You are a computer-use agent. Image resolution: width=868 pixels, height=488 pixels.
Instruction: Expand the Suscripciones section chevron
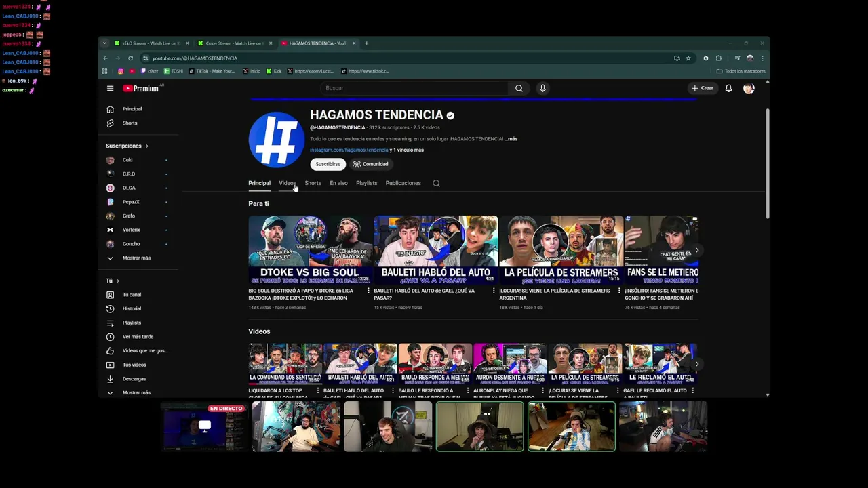click(x=146, y=146)
